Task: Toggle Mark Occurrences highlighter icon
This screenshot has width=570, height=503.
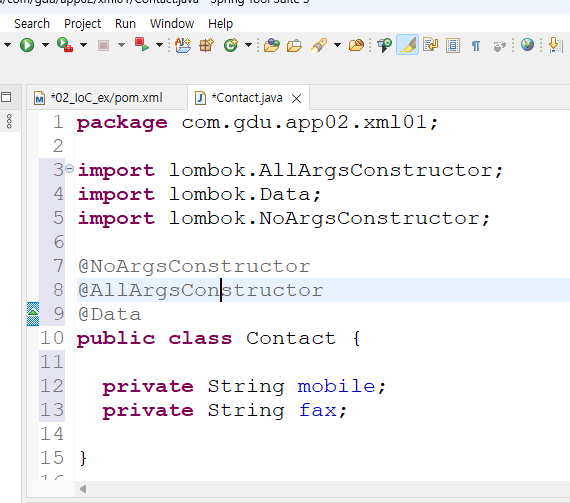Action: (x=408, y=45)
